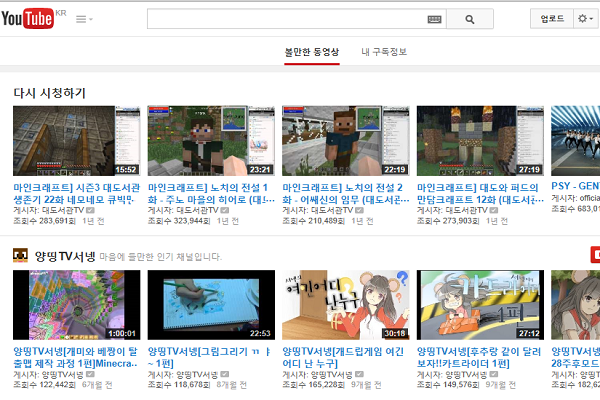Click the 조회수 165,228회 view count text
Viewport: 600px width, 400px height.
coord(314,385)
